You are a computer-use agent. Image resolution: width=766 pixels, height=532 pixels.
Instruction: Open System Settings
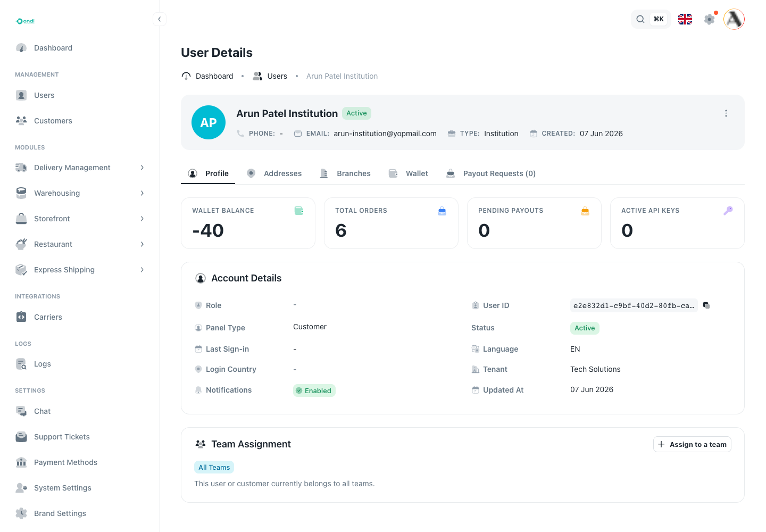(80, 488)
